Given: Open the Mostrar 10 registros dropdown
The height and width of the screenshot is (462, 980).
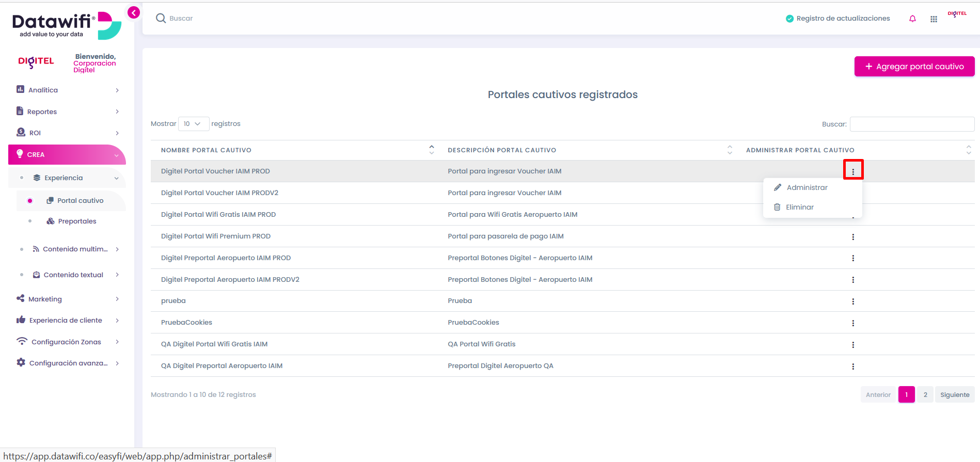Looking at the screenshot, I should point(193,124).
